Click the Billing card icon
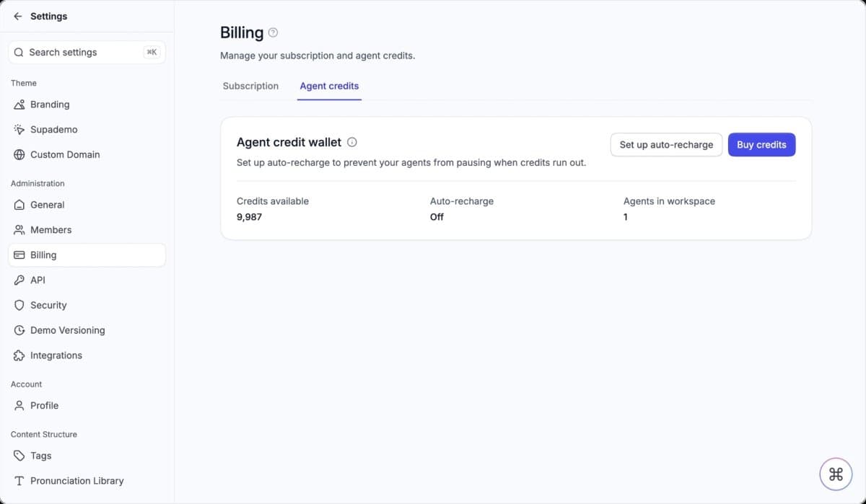This screenshot has height=504, width=866. point(19,255)
